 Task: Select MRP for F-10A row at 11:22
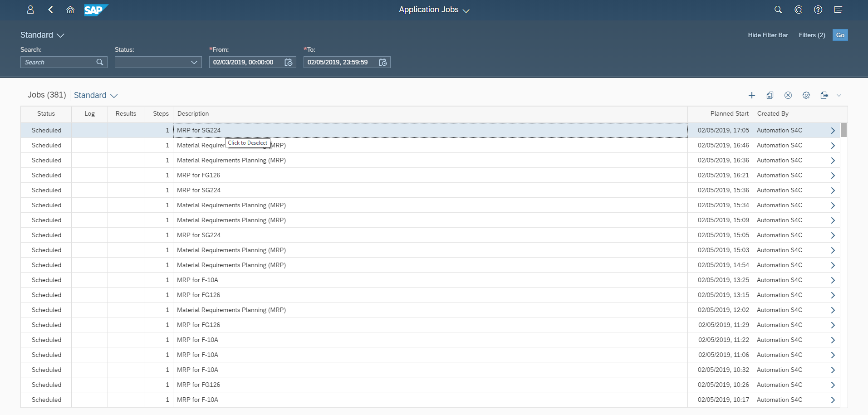click(x=430, y=340)
